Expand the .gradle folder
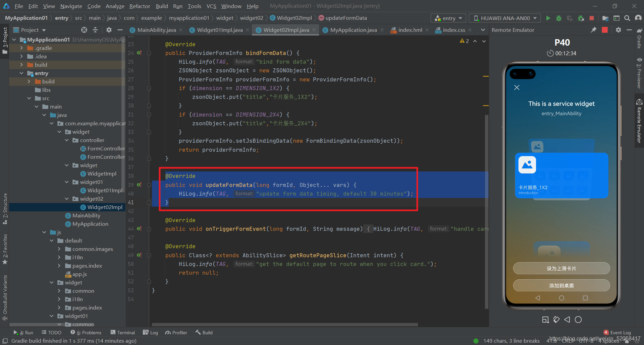The image size is (644, 345). click(21, 48)
